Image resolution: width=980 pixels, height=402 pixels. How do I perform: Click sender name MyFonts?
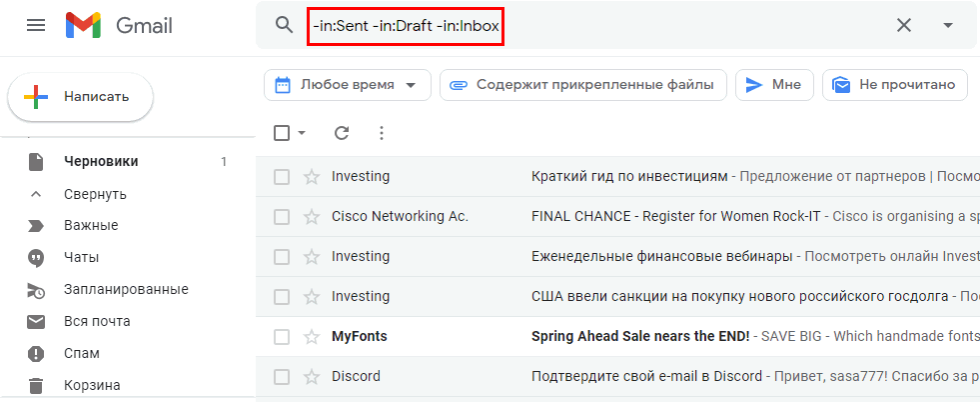[x=360, y=337]
